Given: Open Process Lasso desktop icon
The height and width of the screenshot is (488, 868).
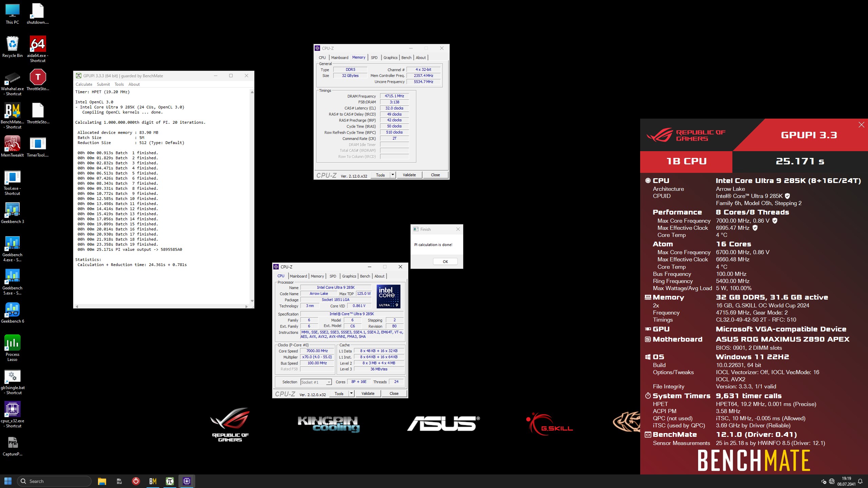Looking at the screenshot, I should point(13,348).
